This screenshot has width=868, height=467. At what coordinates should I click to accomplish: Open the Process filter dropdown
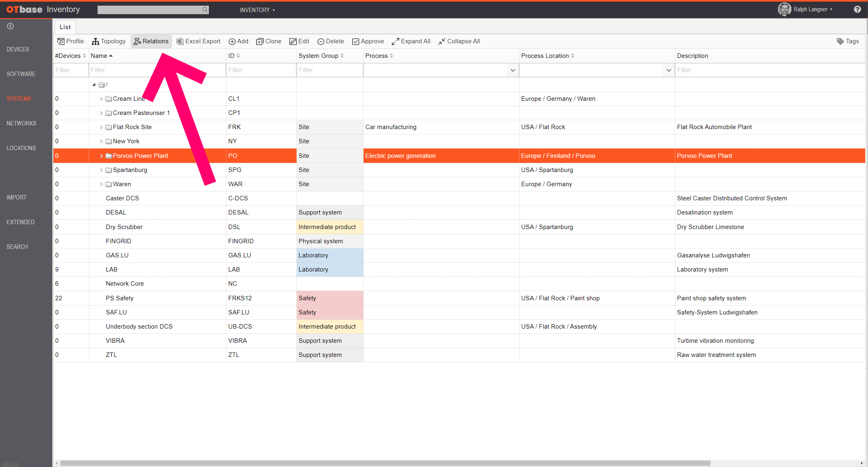(x=513, y=70)
